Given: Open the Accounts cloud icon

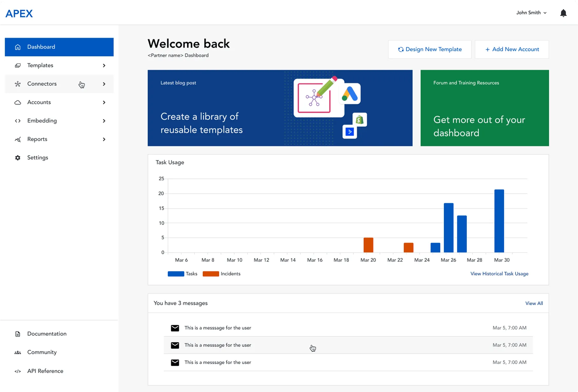Looking at the screenshot, I should (x=18, y=102).
